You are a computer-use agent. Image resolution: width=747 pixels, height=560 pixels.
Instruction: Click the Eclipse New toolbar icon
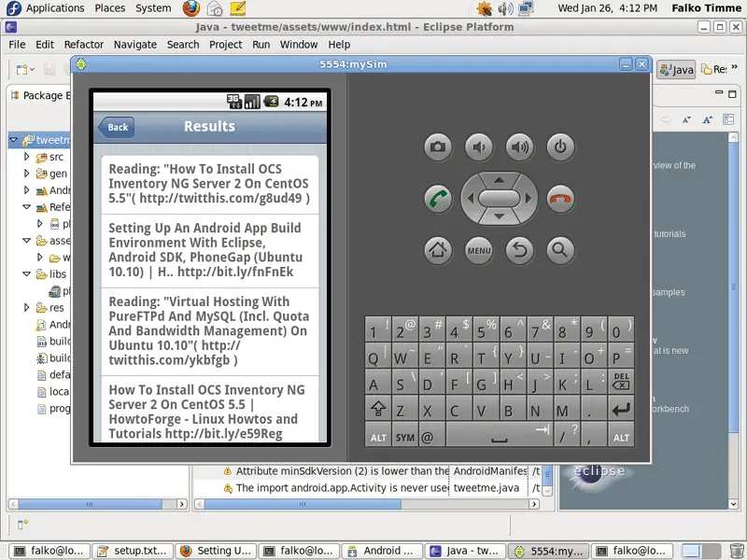click(x=21, y=70)
